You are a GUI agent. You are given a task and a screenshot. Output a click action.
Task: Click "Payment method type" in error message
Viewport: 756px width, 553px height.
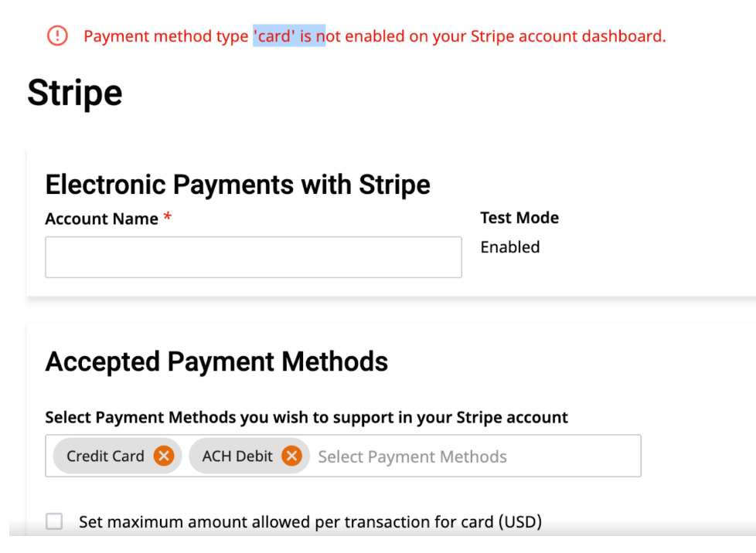point(165,36)
